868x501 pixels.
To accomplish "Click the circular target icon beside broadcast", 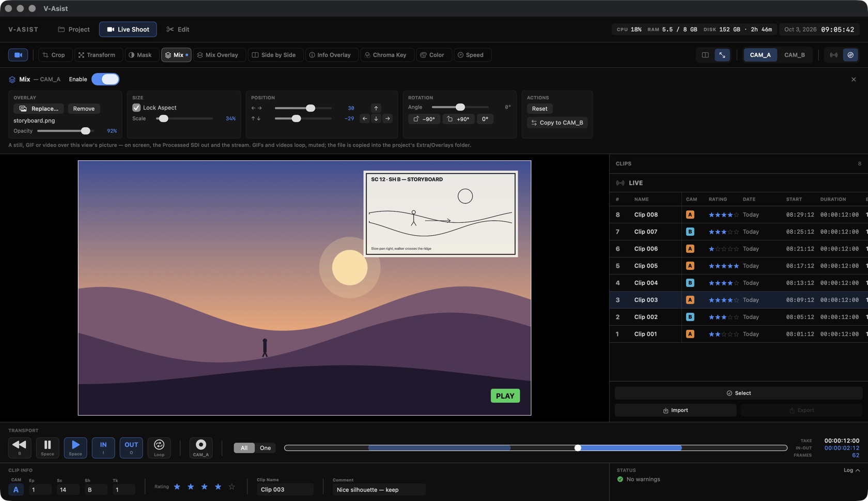I will pos(850,55).
